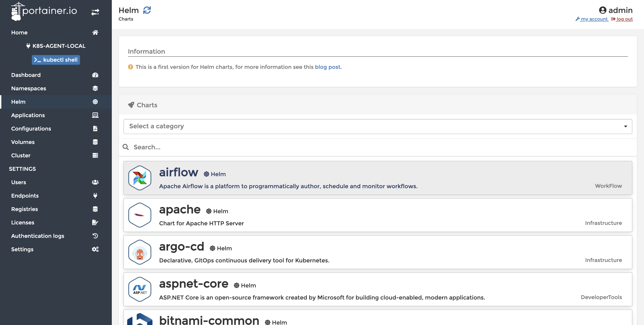Click the Home house icon
Image resolution: width=644 pixels, height=325 pixels.
click(95, 32)
